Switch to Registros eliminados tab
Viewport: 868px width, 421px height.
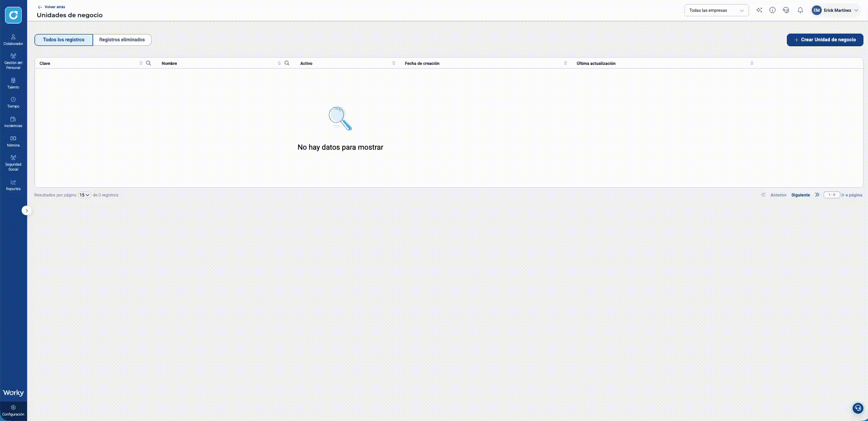[122, 40]
